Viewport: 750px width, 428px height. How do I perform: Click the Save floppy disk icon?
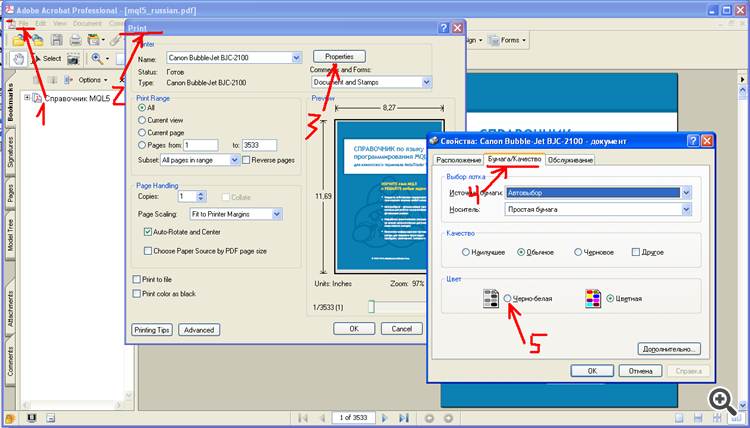(57, 40)
